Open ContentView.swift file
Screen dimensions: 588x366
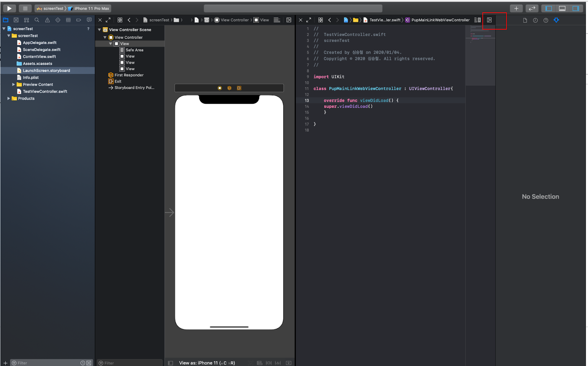tap(39, 57)
